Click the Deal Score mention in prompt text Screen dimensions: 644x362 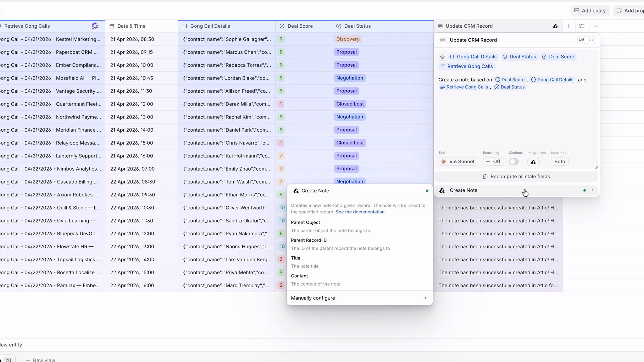(510, 80)
